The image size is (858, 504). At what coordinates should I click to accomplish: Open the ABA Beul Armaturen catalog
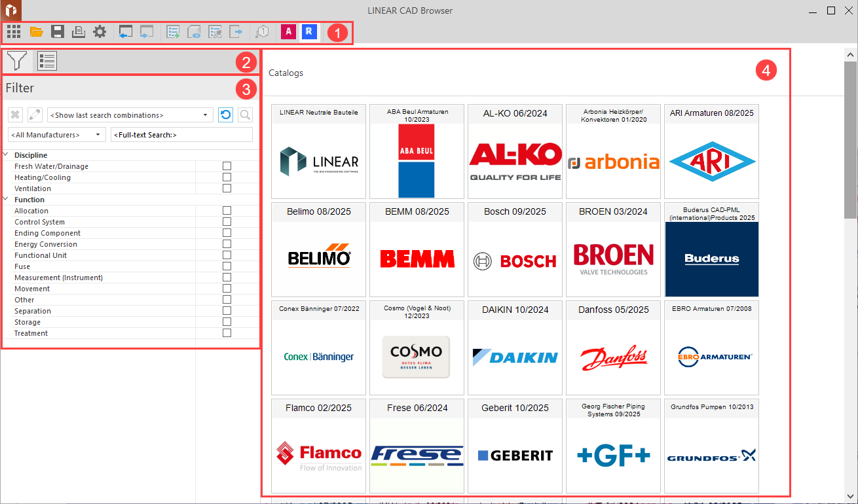(x=417, y=151)
